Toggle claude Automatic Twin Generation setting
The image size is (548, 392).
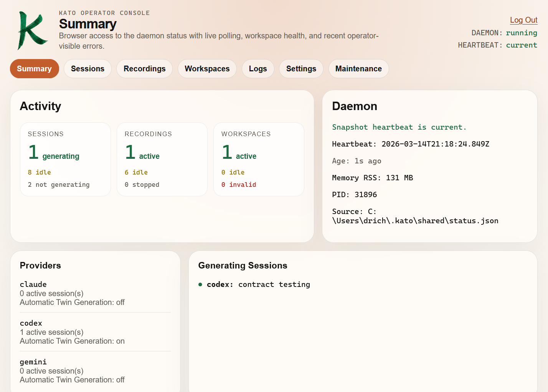point(72,302)
